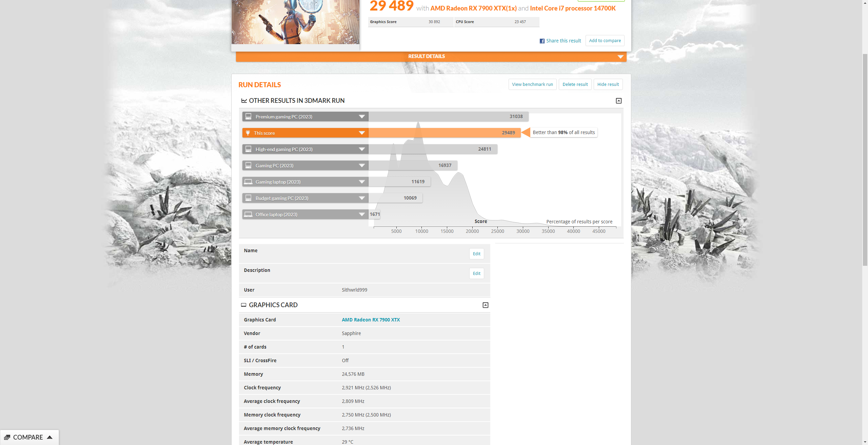Click the username Sithwrld999
The height and width of the screenshot is (445, 868).
[x=354, y=290]
